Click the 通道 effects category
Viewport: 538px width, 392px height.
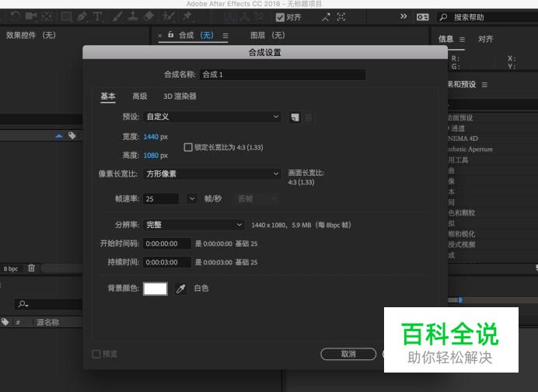coord(458,128)
